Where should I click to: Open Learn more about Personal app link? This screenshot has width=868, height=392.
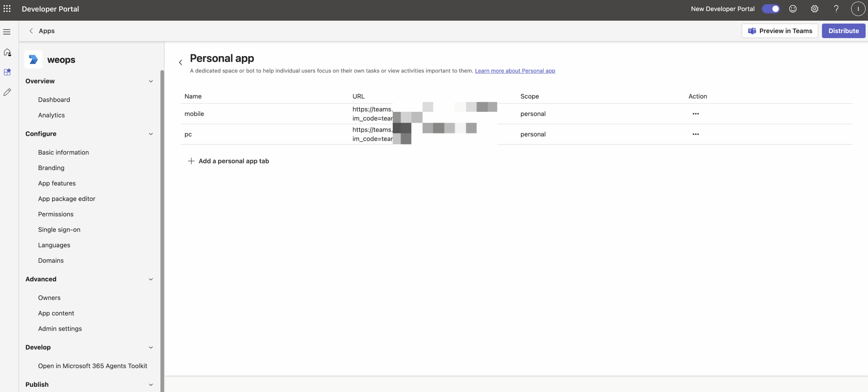click(x=515, y=70)
